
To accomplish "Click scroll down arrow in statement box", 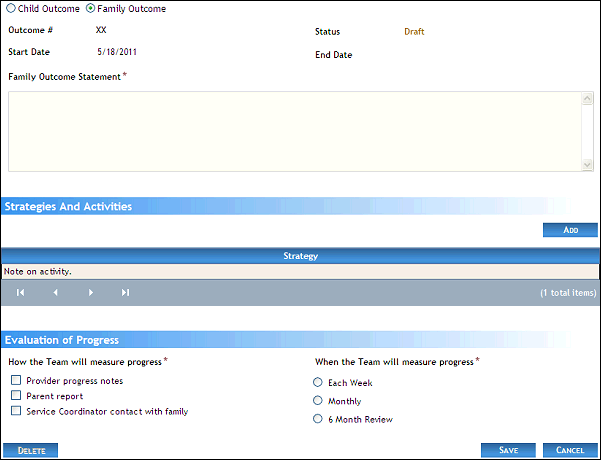I will coord(588,164).
